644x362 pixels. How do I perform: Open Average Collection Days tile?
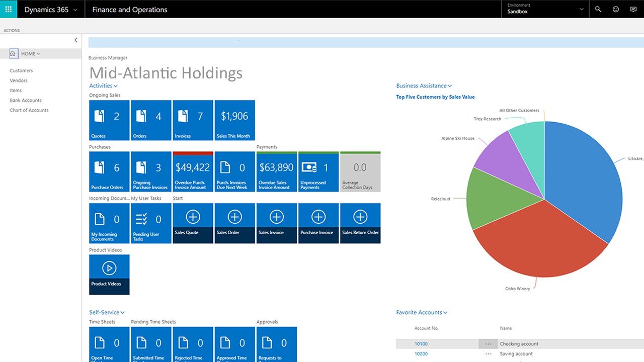[360, 171]
